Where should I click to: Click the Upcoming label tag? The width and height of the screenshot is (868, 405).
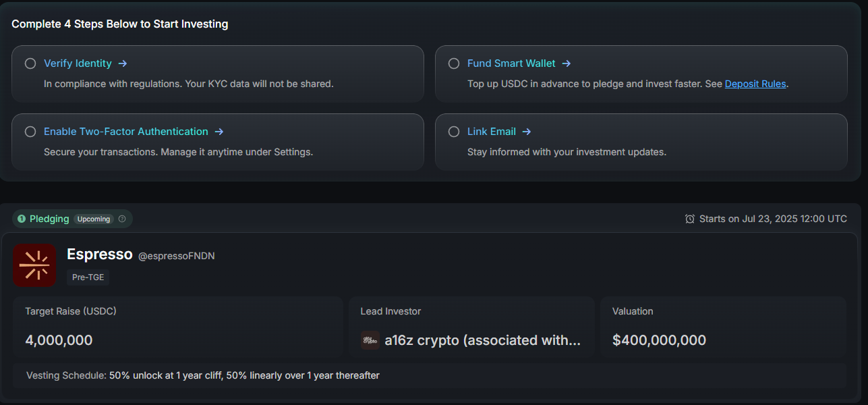(93, 219)
